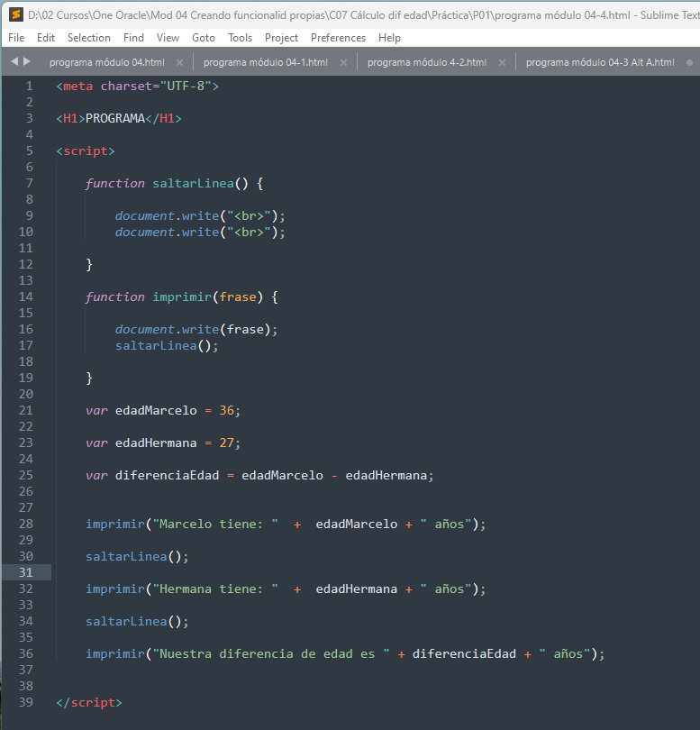Click edadHermana variable on line 23
Image resolution: width=700 pixels, height=730 pixels.
pos(156,443)
